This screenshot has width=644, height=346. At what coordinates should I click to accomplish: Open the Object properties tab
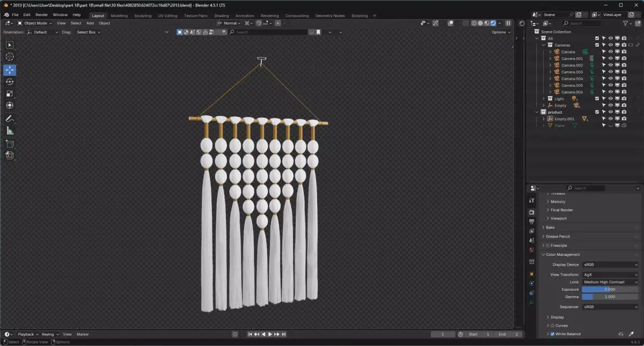point(532,274)
